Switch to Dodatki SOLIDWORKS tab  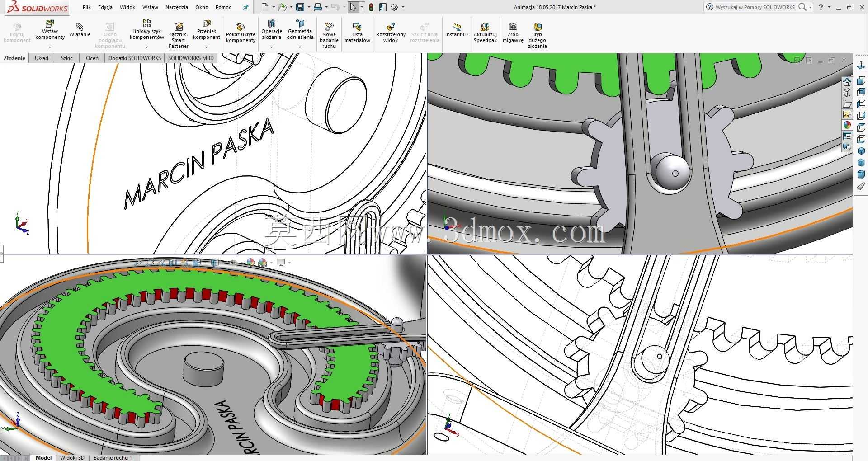[x=135, y=58]
